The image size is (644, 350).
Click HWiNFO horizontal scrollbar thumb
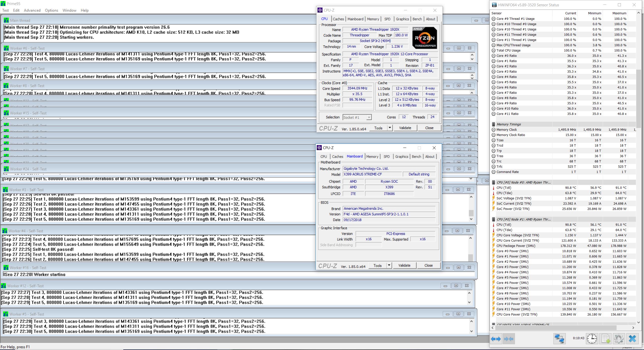[556, 328]
